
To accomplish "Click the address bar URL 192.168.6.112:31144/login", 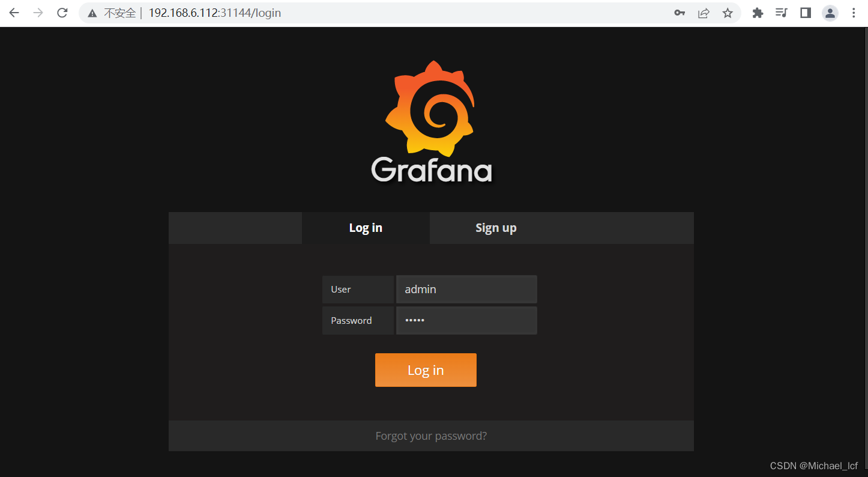I will click(x=215, y=13).
